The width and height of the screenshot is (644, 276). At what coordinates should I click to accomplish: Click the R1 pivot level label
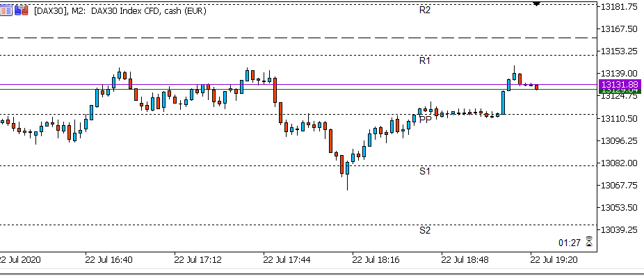pyautogui.click(x=425, y=60)
